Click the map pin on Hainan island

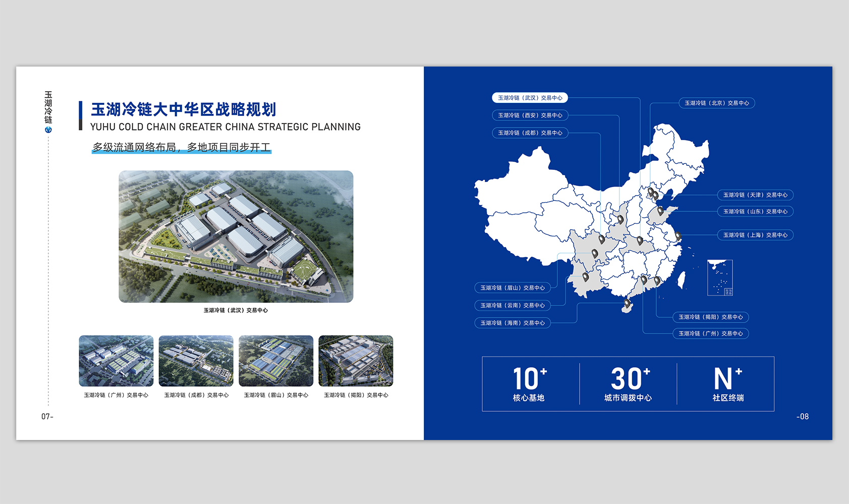[627, 303]
